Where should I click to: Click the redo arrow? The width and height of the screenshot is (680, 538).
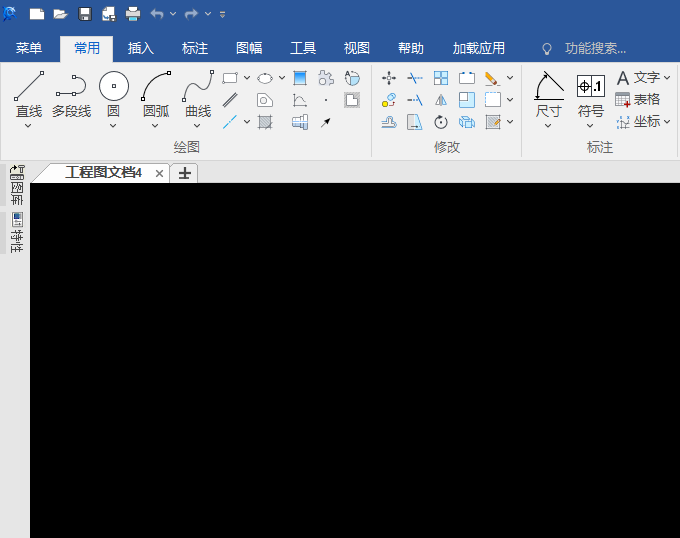(191, 14)
